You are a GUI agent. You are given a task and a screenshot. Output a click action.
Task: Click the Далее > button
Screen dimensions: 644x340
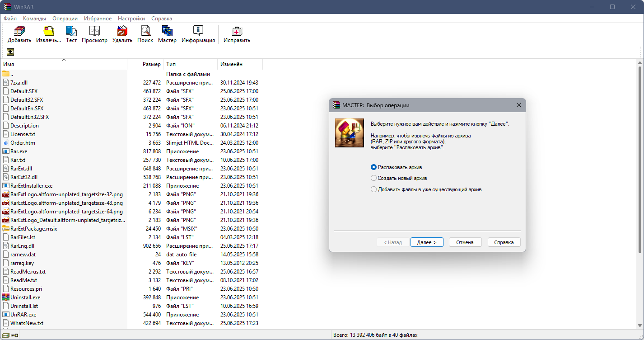pyautogui.click(x=427, y=242)
